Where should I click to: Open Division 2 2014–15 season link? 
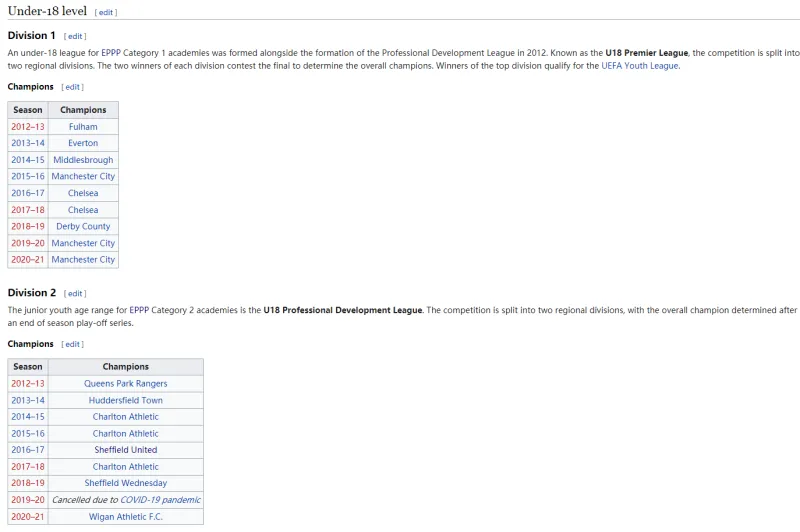pos(28,417)
